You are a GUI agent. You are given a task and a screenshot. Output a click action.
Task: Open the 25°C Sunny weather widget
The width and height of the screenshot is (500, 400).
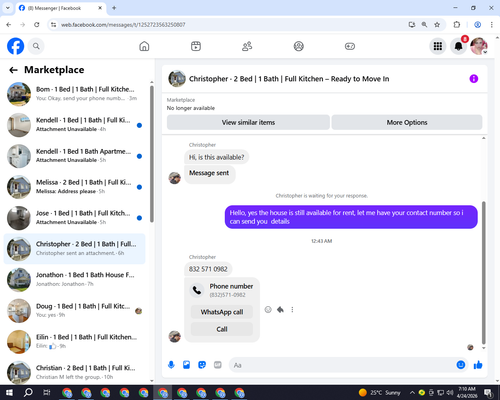pos(380,393)
